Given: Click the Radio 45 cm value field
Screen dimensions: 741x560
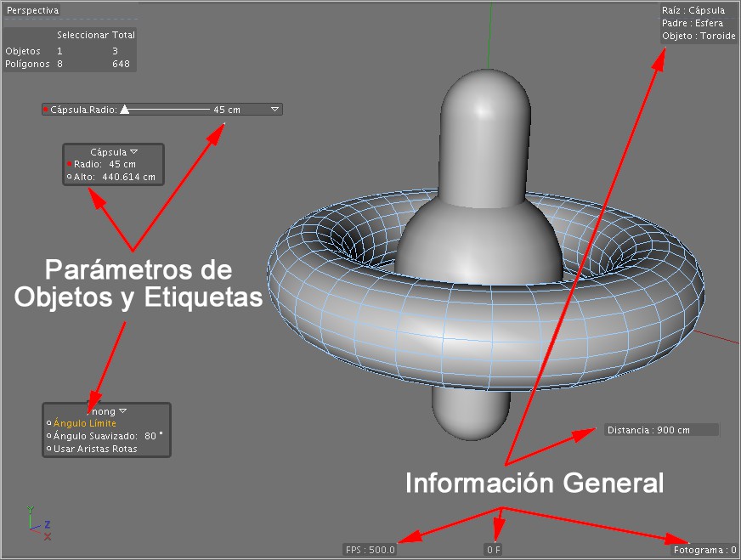Looking at the screenshot, I should pos(122,164).
